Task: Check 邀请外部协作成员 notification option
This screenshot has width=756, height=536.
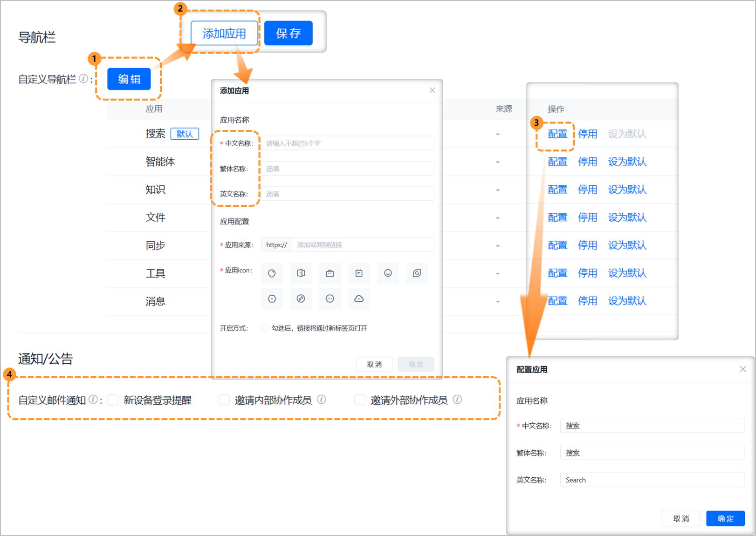Action: [360, 400]
